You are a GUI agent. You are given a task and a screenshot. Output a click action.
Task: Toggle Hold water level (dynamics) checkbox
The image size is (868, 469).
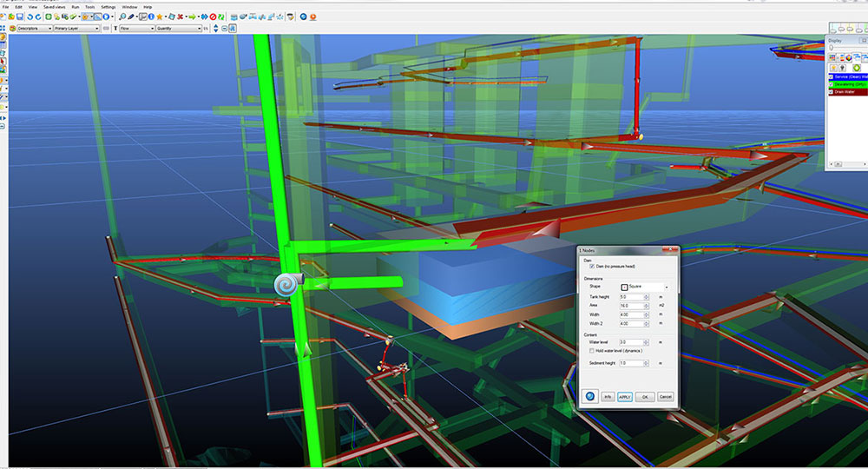(x=591, y=351)
